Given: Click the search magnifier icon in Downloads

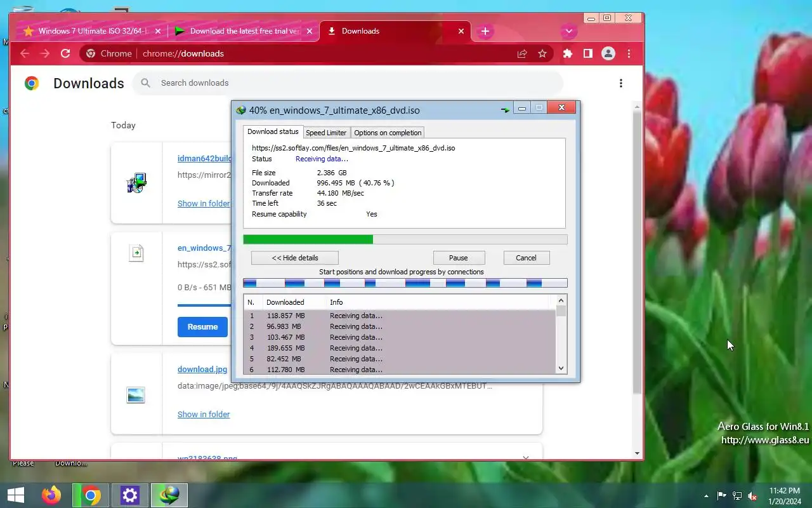Looking at the screenshot, I should (146, 83).
